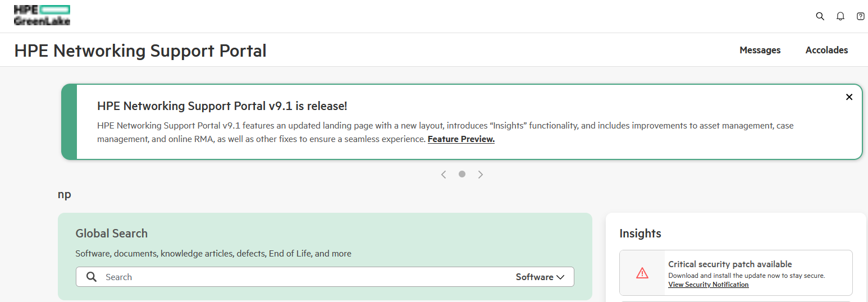The width and height of the screenshot is (868, 302).
Task: Select the carousel dot indicator
Action: pos(462,174)
